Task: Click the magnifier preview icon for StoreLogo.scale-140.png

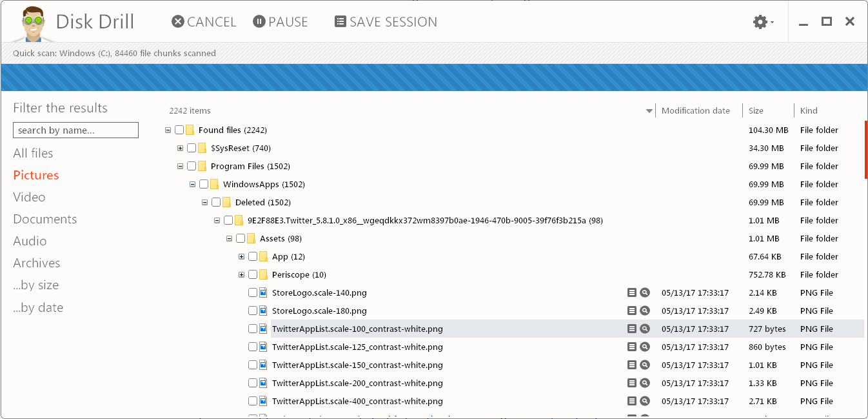Action: coord(644,293)
